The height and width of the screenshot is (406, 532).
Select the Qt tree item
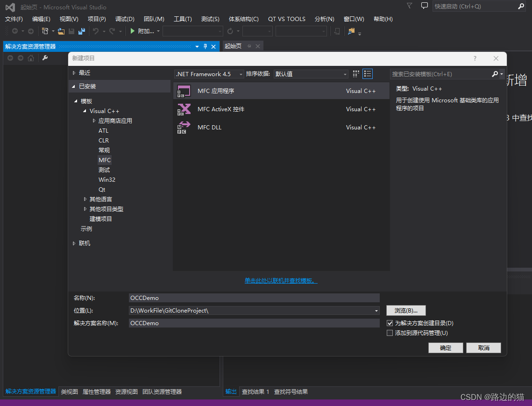pos(102,189)
